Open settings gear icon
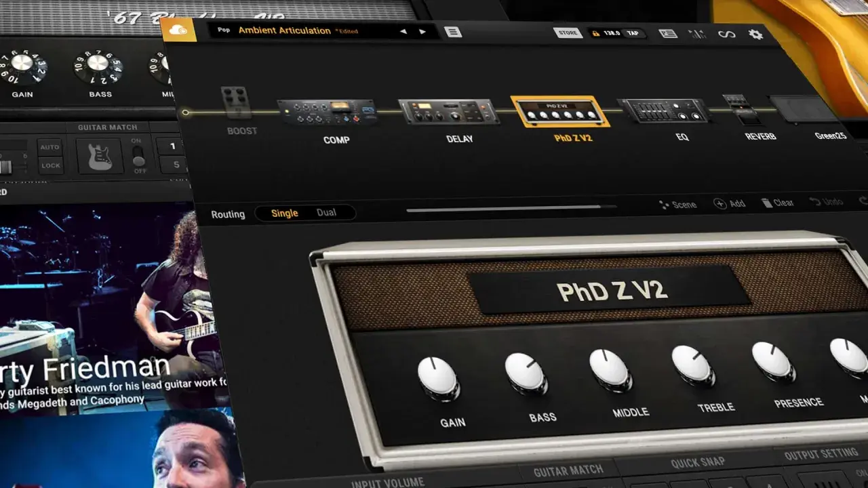The width and height of the screenshot is (868, 488). (x=755, y=35)
